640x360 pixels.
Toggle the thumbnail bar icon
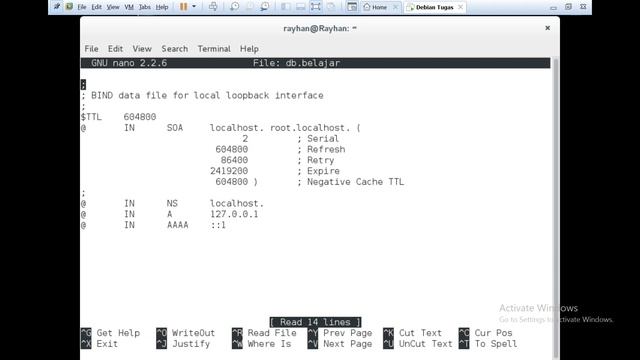pyautogui.click(x=301, y=7)
